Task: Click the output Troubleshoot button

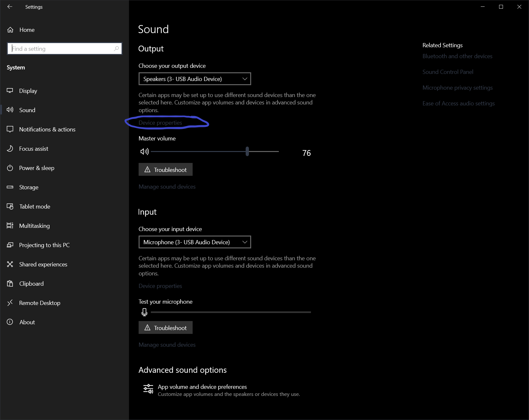Action: coord(166,169)
